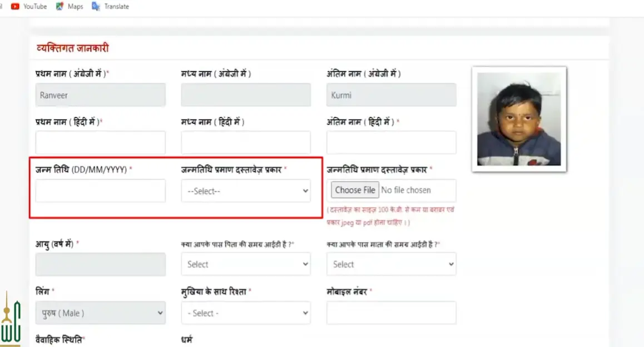The image size is (644, 347).
Task: Click the No file chosen text
Action: [x=406, y=190]
